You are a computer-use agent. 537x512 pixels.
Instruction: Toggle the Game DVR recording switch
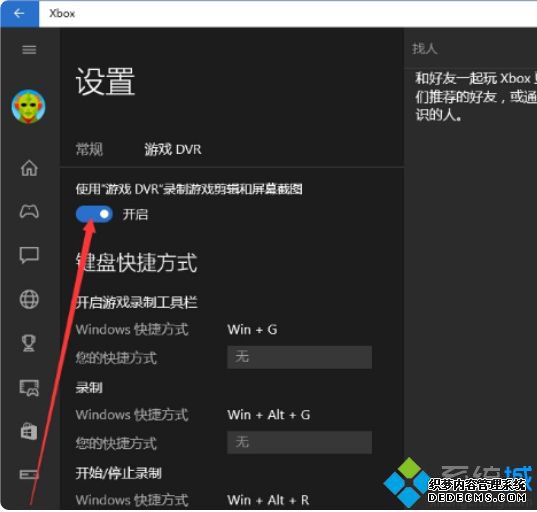[94, 214]
